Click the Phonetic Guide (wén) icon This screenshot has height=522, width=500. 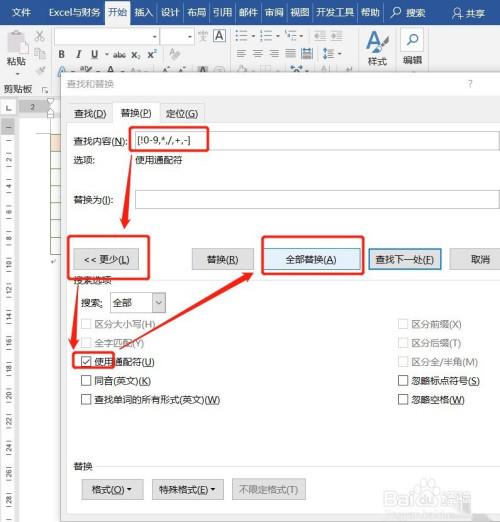coord(203,36)
